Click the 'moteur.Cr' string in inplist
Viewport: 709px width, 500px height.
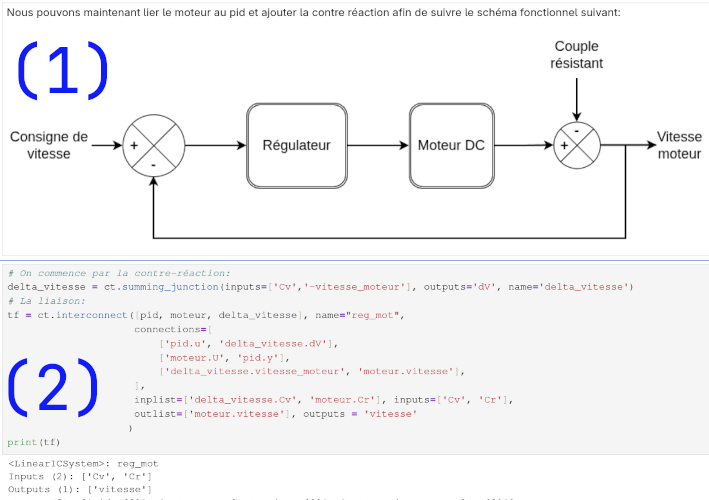coord(342,400)
